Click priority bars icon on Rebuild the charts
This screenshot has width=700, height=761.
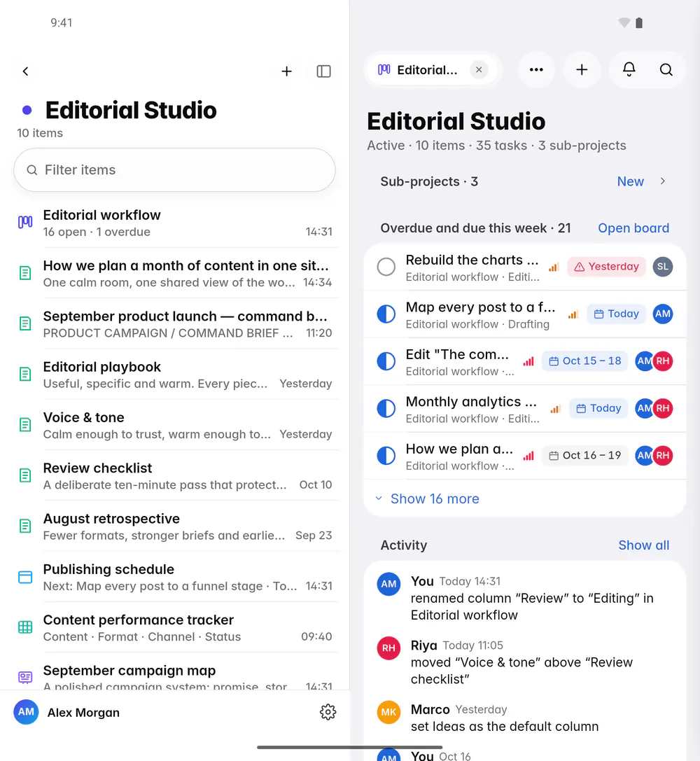tap(554, 267)
